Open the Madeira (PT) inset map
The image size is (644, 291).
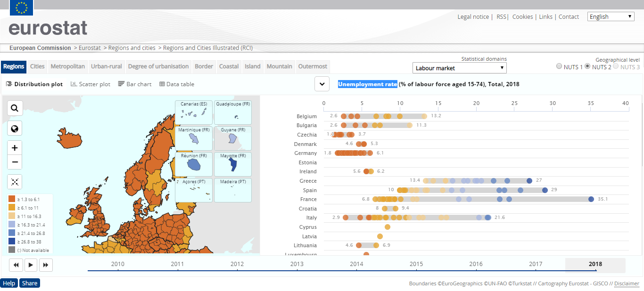[233, 190]
